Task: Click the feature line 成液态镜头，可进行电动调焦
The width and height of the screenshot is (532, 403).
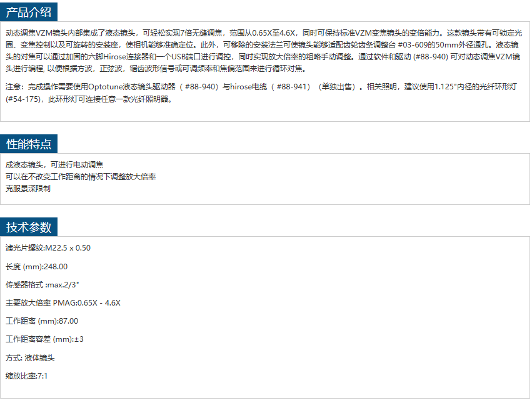Action: (54, 165)
